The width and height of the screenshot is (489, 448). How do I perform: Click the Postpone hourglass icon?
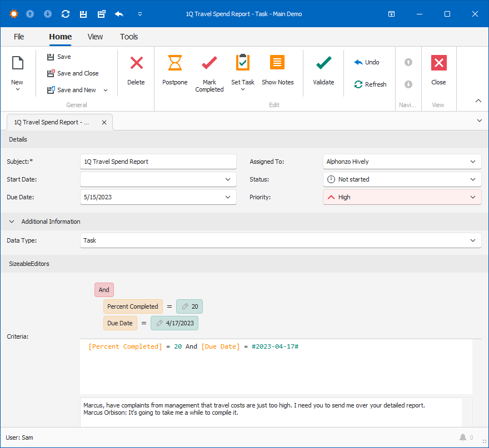pos(174,62)
